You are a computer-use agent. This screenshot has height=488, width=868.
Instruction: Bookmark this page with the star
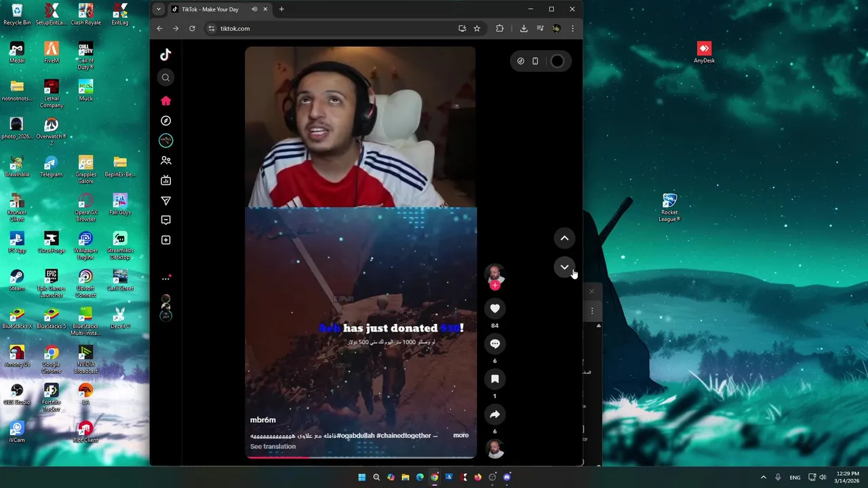coord(477,28)
